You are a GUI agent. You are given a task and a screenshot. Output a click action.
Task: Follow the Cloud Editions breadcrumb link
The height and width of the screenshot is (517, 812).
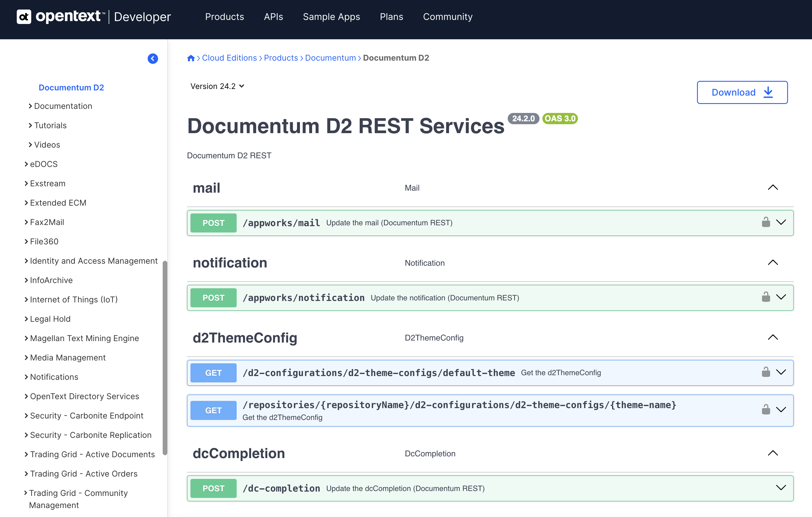click(x=229, y=58)
